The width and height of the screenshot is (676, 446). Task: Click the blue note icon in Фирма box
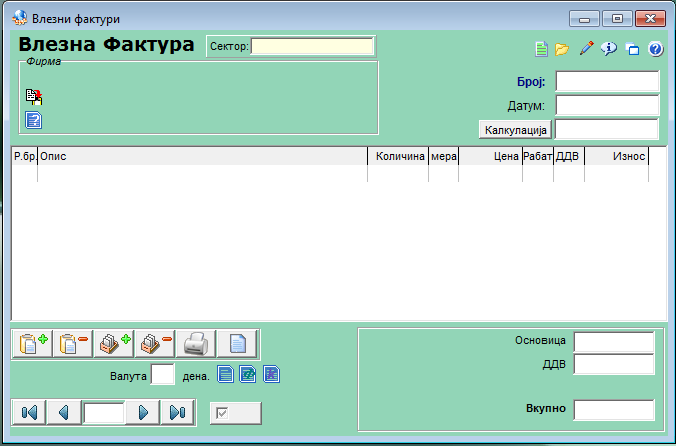34,120
